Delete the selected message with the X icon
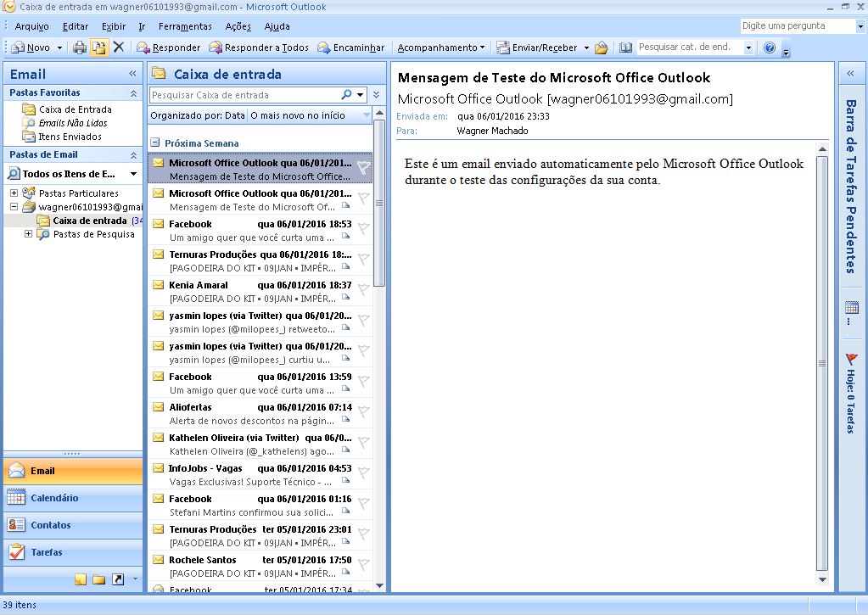The width and height of the screenshot is (868, 615). [119, 47]
